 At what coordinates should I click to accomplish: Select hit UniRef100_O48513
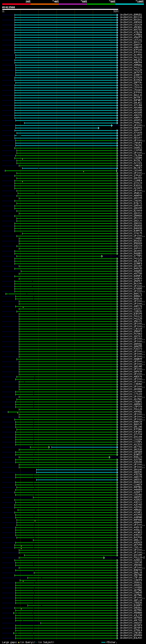click(x=131, y=148)
